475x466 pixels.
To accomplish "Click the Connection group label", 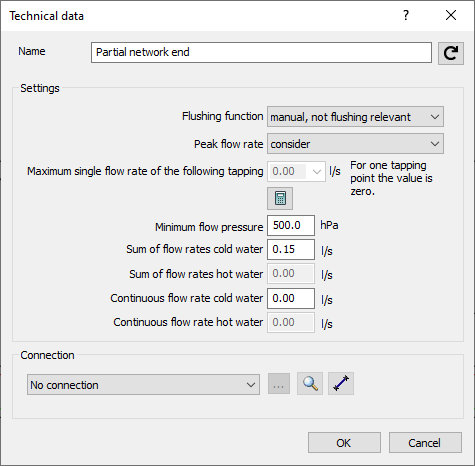I will 47,355.
